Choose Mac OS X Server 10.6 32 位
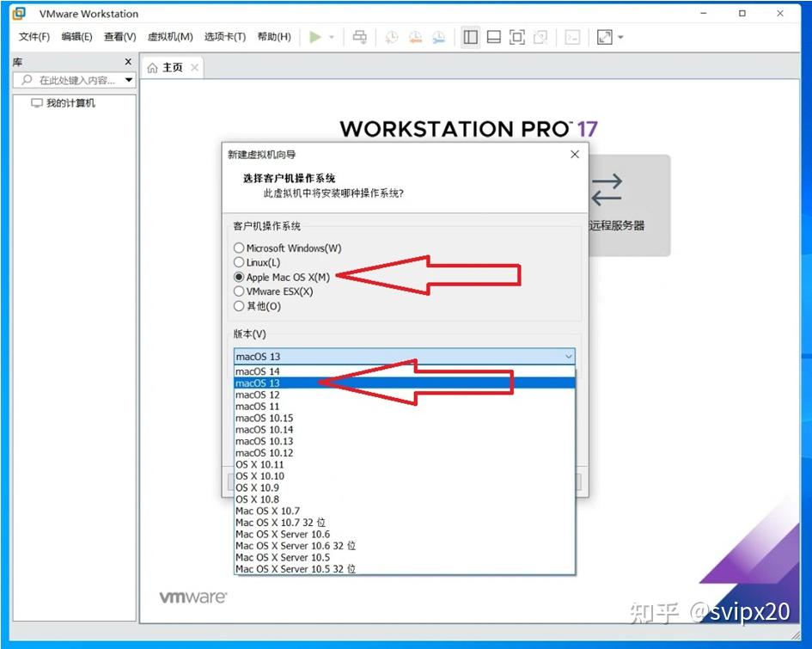Image resolution: width=812 pixels, height=649 pixels. (x=405, y=546)
